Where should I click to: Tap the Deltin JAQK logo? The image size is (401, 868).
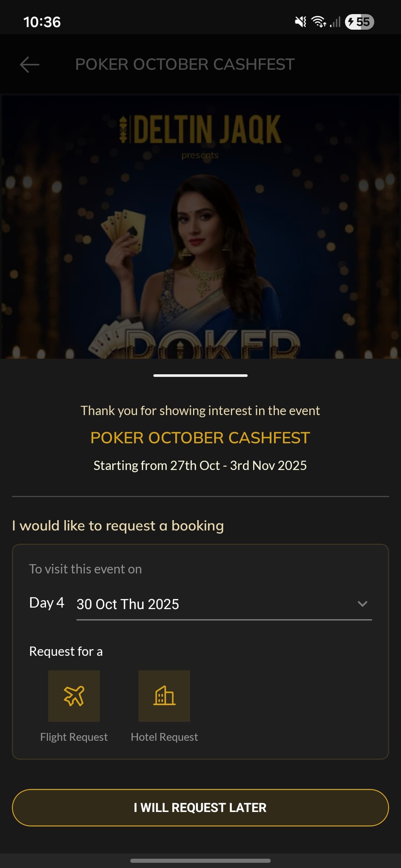coord(200,129)
